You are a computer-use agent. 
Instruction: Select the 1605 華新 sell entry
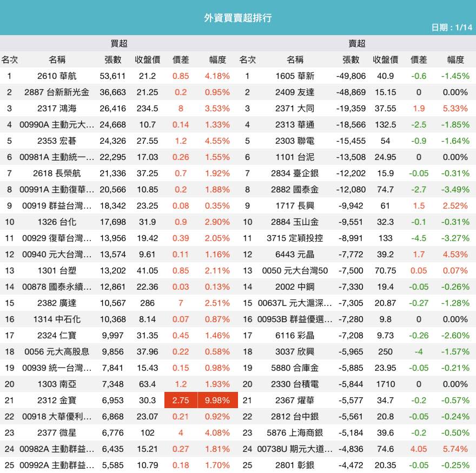(x=295, y=76)
